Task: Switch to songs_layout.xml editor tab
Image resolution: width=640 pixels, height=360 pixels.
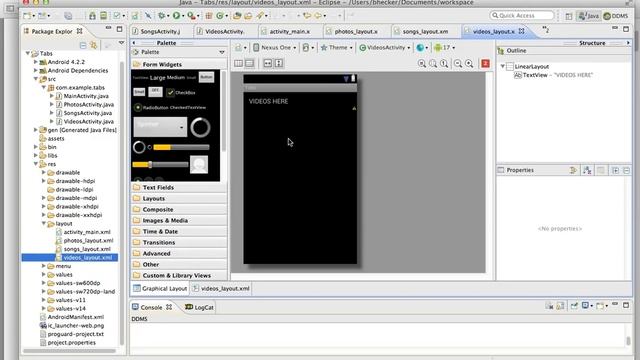Action: [425, 31]
